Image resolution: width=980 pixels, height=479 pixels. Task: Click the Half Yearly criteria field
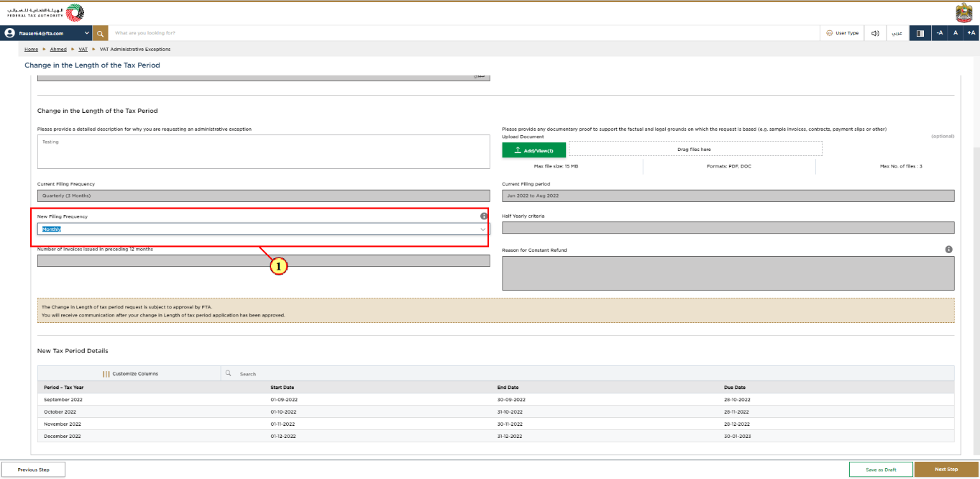tap(728, 228)
